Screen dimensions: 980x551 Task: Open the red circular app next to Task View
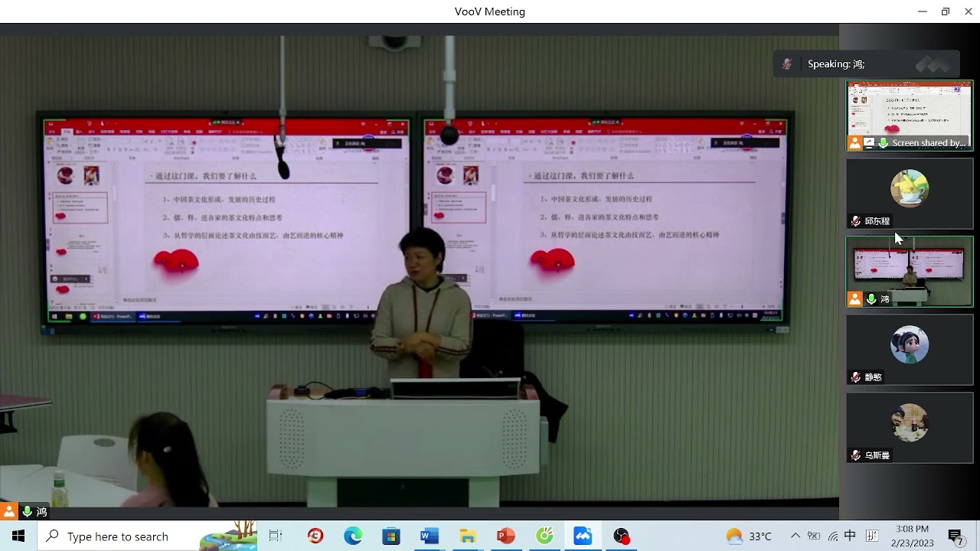pos(315,536)
